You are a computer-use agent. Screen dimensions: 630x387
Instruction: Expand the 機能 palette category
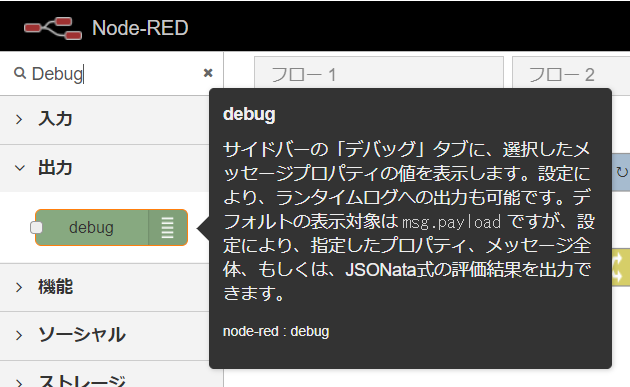point(104,287)
